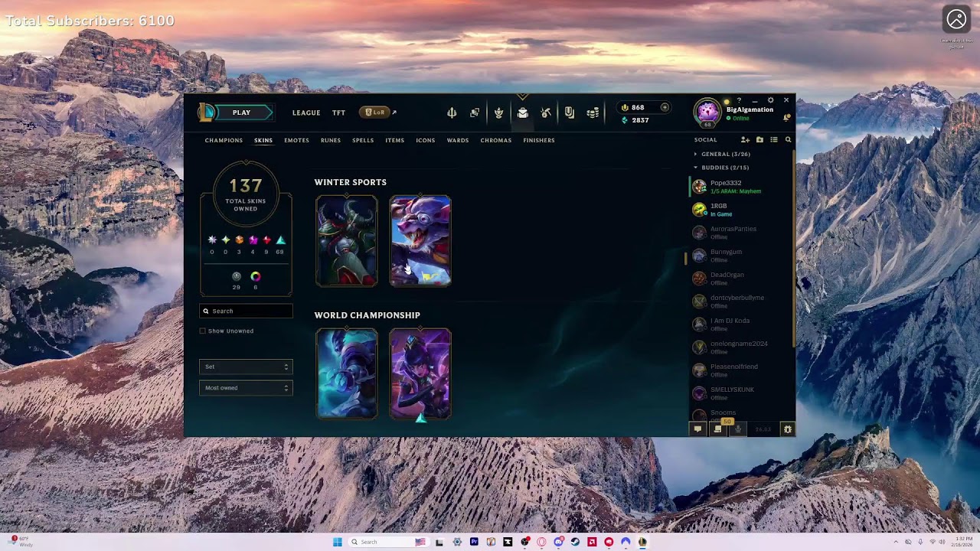980x551 pixels.
Task: Open the Set grouping dropdown
Action: pos(246,367)
